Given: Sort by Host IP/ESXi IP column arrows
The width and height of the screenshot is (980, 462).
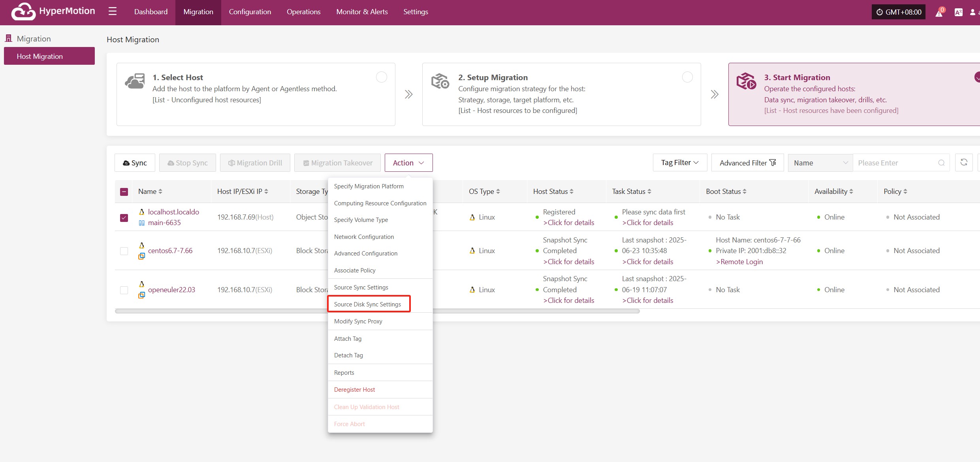Looking at the screenshot, I should pyautogui.click(x=266, y=192).
